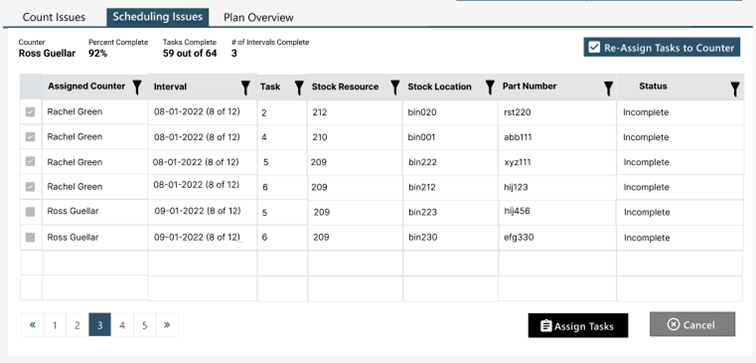Click part number xyz111
The image size is (756, 363).
pos(518,162)
